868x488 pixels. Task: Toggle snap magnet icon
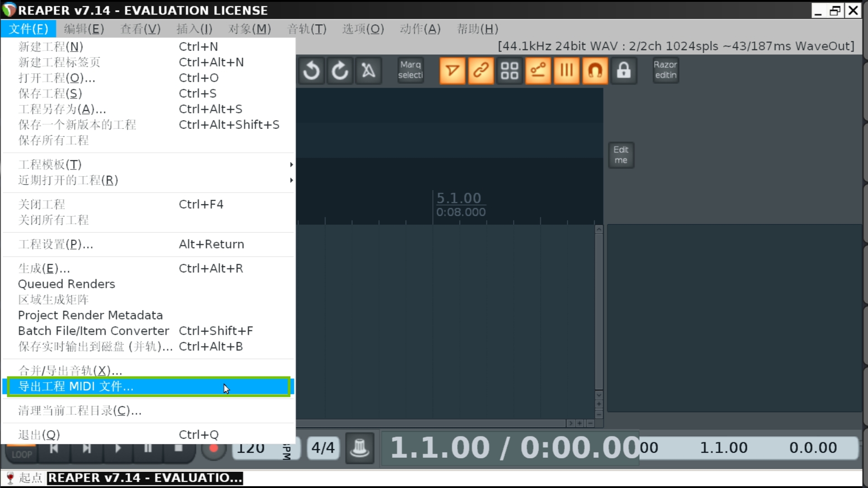[x=595, y=70]
